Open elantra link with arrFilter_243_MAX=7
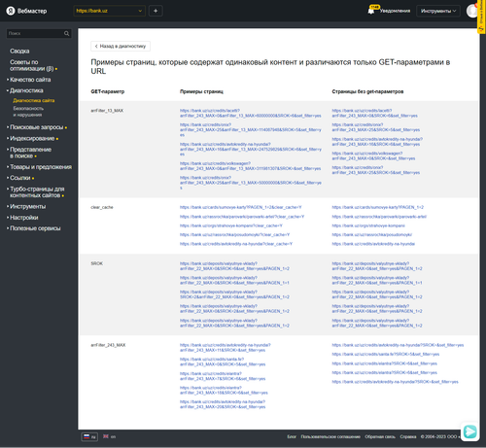This screenshot has height=448, width=486. click(223, 376)
